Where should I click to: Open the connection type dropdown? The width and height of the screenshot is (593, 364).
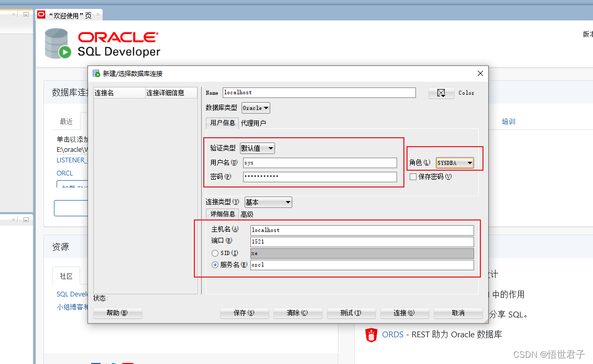[x=268, y=202]
